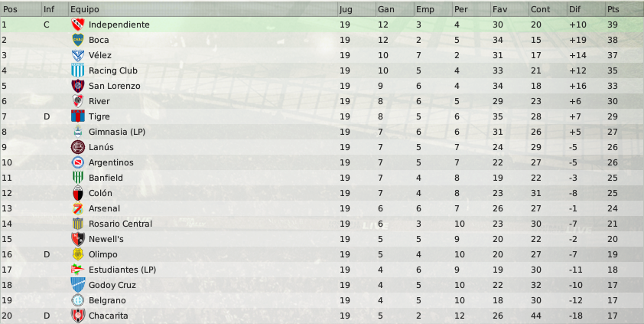Click the Racing Club striped badge
The width and height of the screenshot is (644, 324).
click(77, 70)
